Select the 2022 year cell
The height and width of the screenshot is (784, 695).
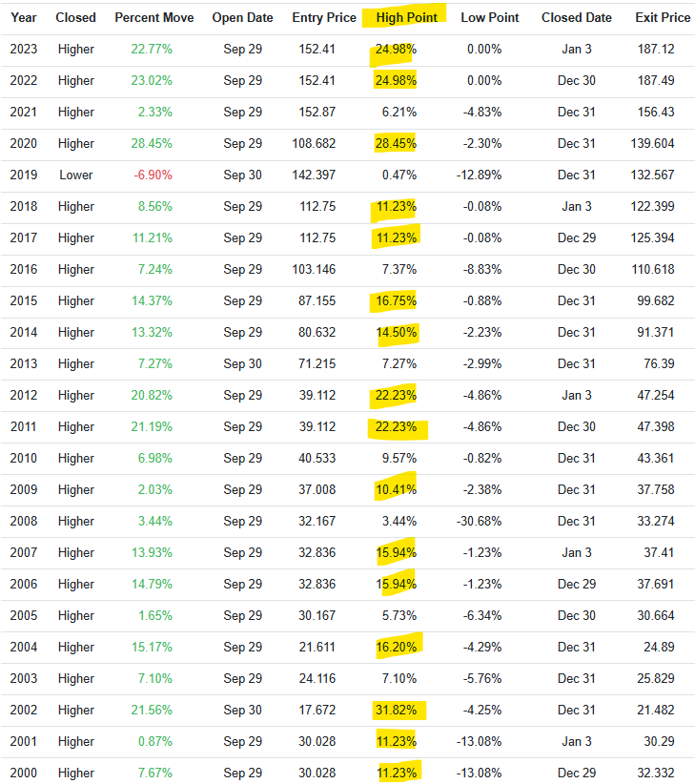pos(24,80)
